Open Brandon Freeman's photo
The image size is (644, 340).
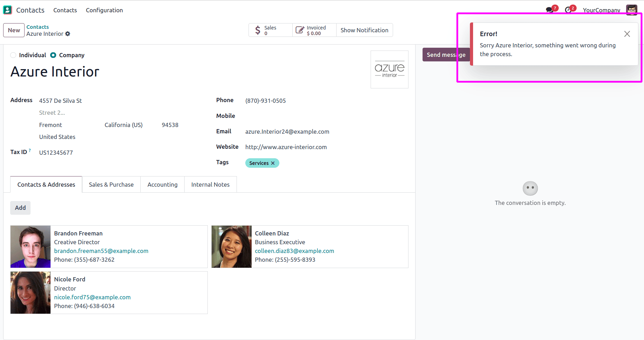point(31,247)
